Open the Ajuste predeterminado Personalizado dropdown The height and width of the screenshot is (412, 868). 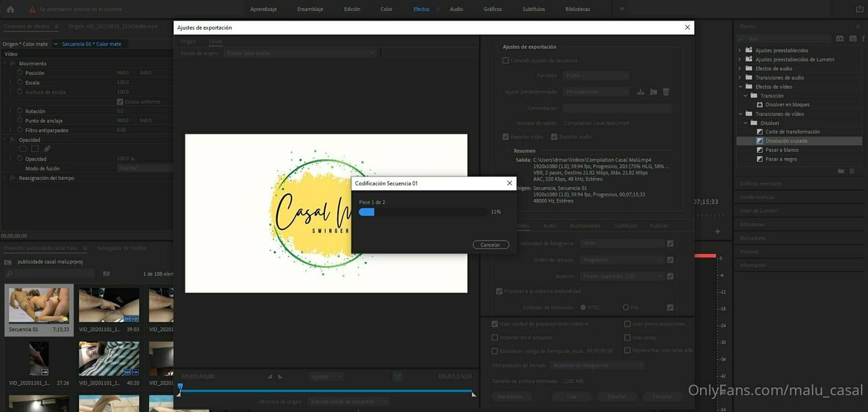(596, 91)
